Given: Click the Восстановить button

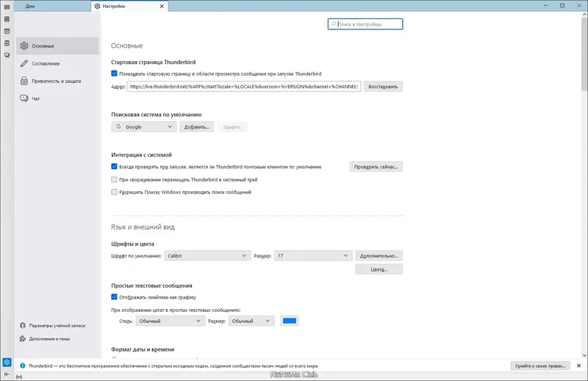Looking at the screenshot, I should 383,86.
